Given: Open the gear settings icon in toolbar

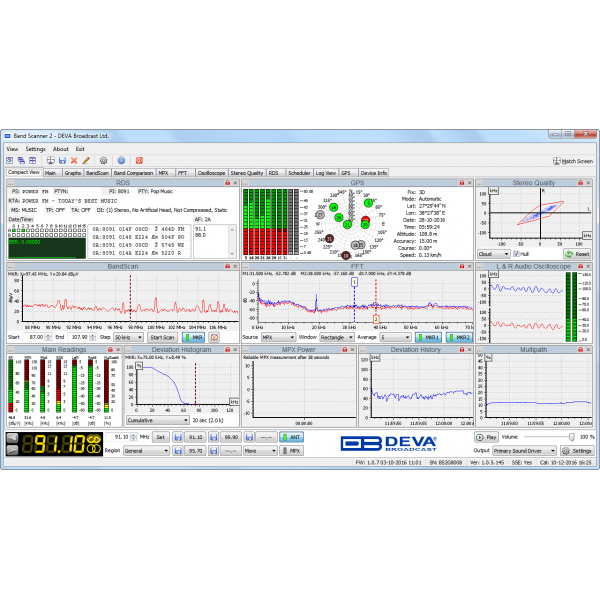Looking at the screenshot, I should tap(103, 161).
